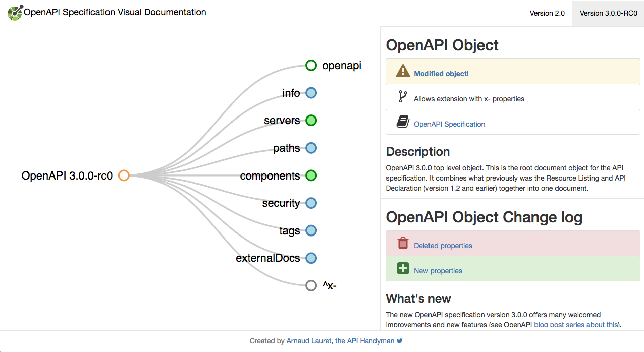The image size is (644, 352).
Task: Click the fork icon for x- properties extension
Action: tap(402, 96)
